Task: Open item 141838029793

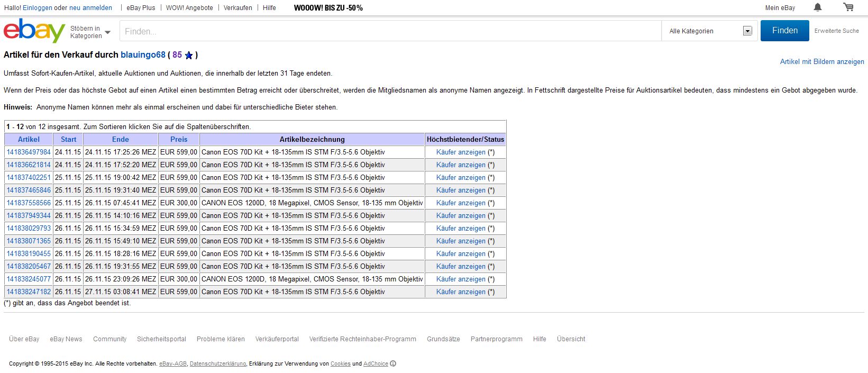Action: (x=29, y=228)
